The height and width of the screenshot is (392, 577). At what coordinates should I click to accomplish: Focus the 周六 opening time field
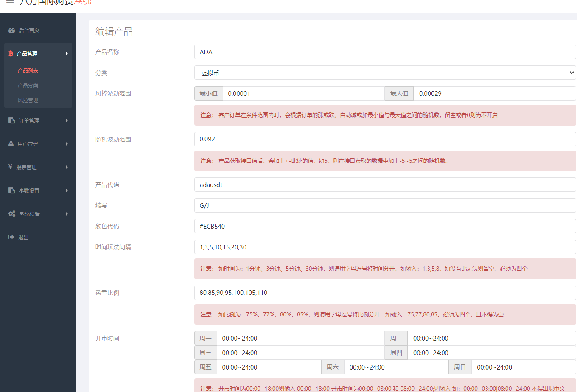point(395,367)
